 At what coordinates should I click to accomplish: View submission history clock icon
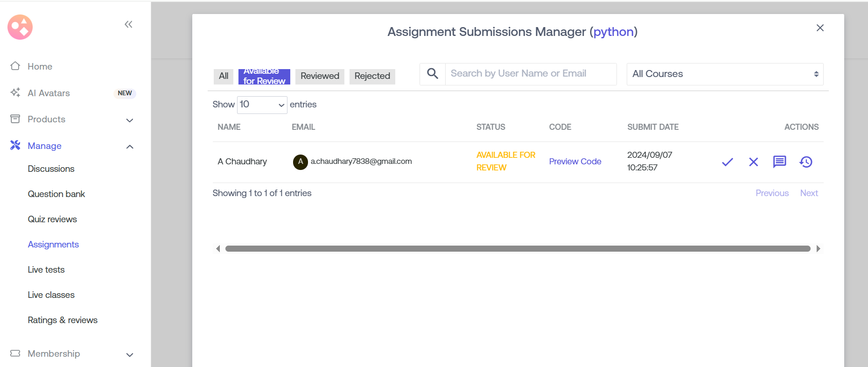(x=806, y=162)
